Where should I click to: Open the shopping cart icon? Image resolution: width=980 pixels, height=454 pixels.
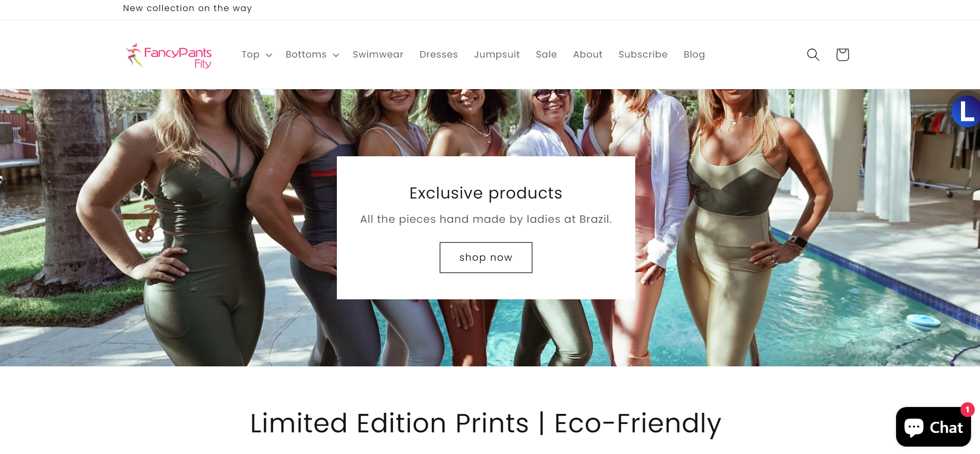point(842,54)
